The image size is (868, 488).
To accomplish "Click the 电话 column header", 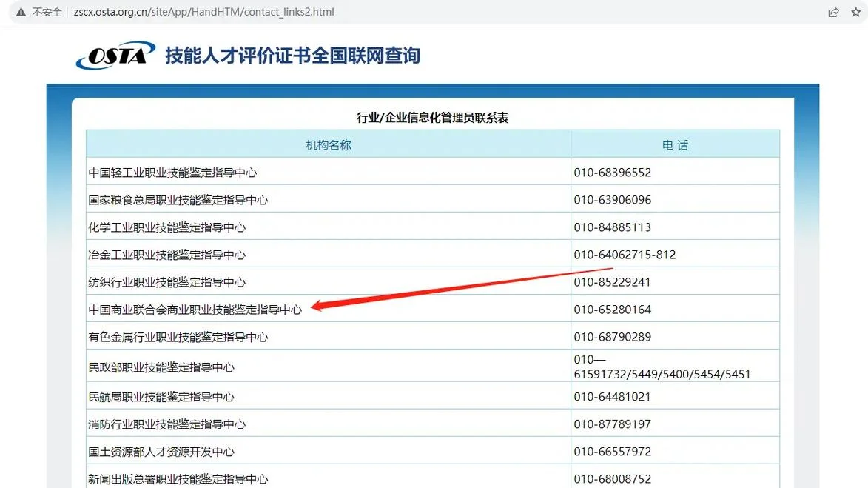I will click(x=676, y=145).
